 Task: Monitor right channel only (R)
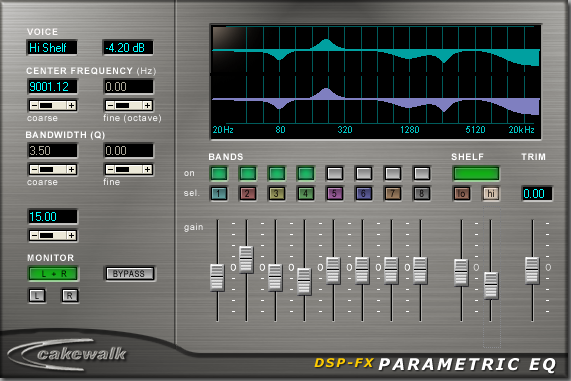[69, 295]
